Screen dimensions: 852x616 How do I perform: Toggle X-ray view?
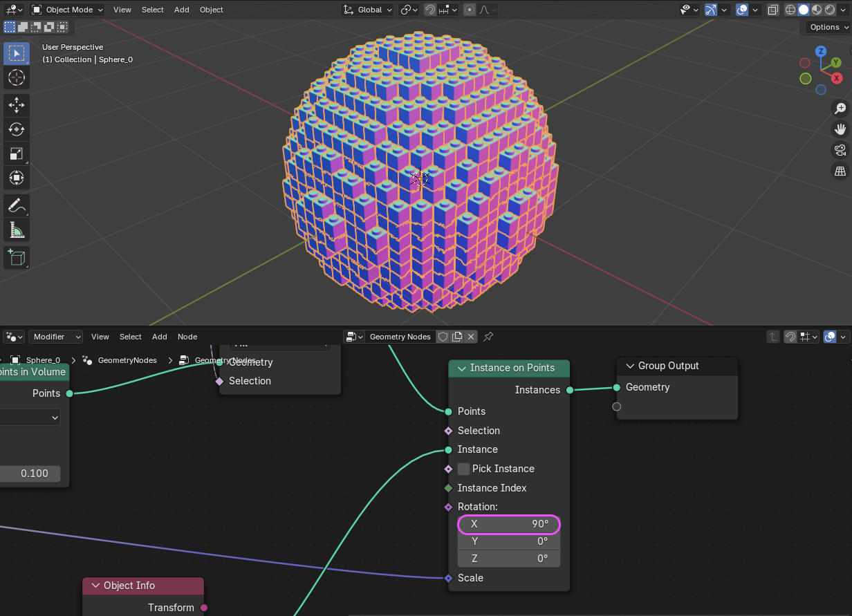pos(773,10)
